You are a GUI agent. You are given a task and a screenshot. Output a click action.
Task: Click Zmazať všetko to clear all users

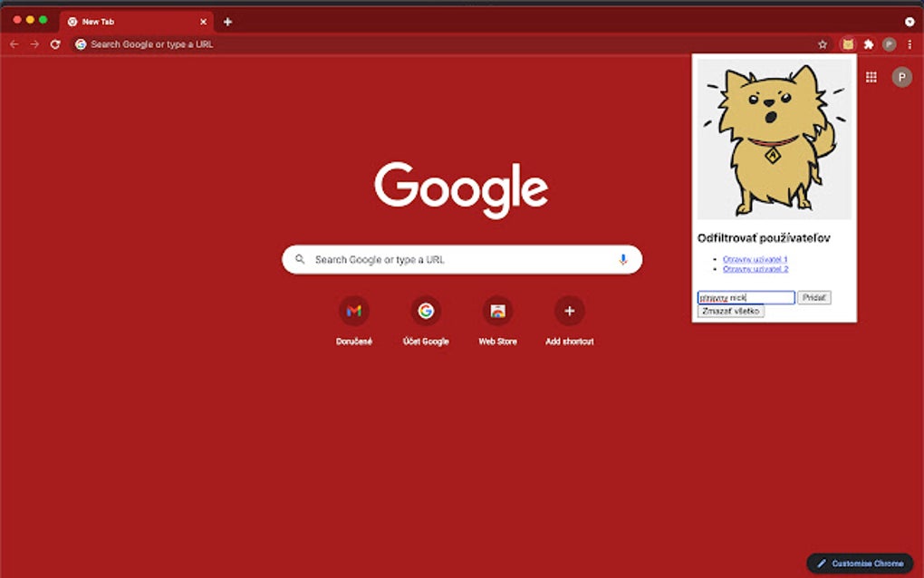click(x=730, y=311)
